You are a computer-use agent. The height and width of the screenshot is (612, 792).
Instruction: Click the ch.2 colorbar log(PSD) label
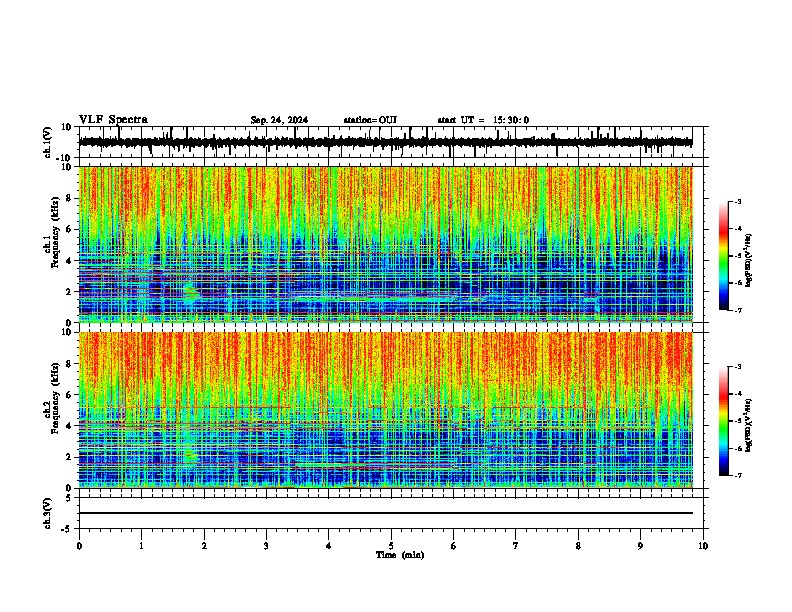point(749,425)
